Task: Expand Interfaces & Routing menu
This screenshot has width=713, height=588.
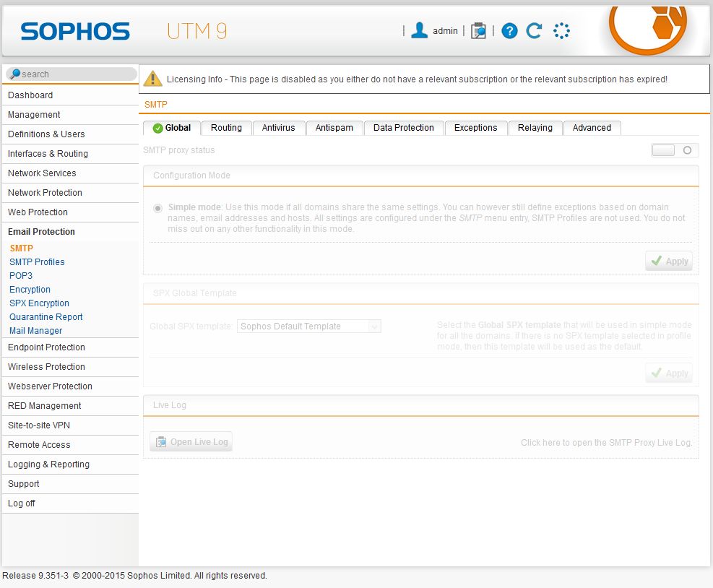Action: coord(70,154)
